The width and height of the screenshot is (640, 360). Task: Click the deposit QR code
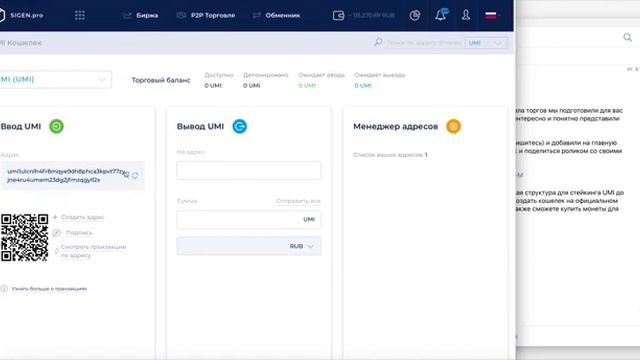24,237
